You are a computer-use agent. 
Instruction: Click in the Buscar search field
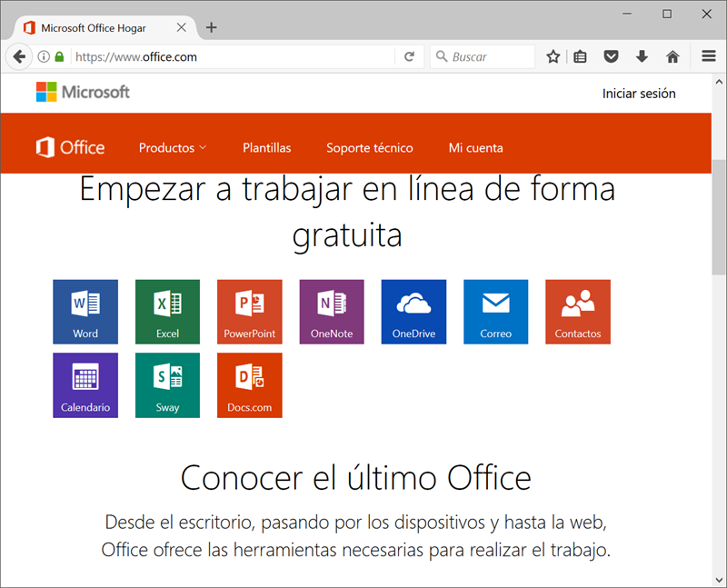pos(483,56)
